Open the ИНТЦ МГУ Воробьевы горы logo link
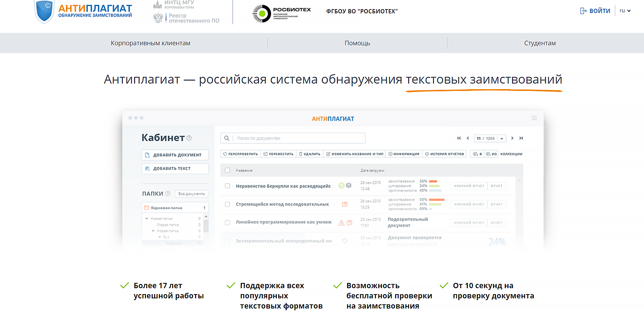Screen dimensions: 644x318 [174, 5]
